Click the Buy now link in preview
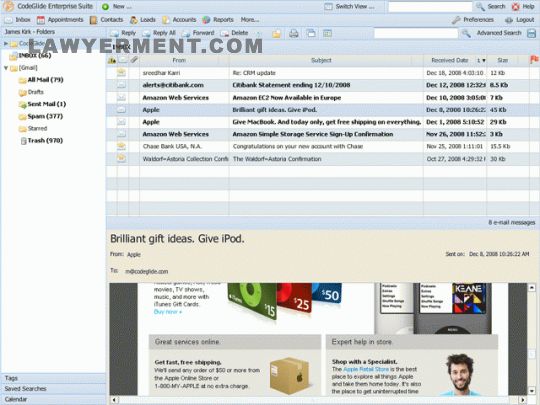540x405 pixels. (167, 312)
